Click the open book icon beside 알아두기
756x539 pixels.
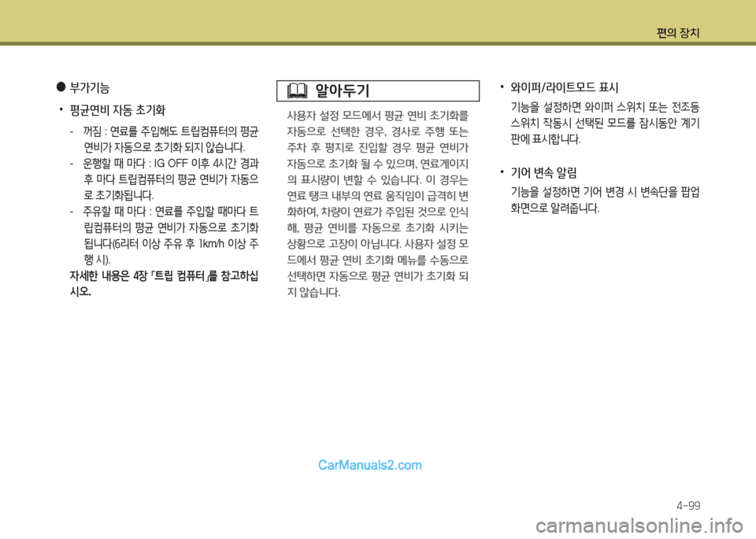[x=297, y=90]
